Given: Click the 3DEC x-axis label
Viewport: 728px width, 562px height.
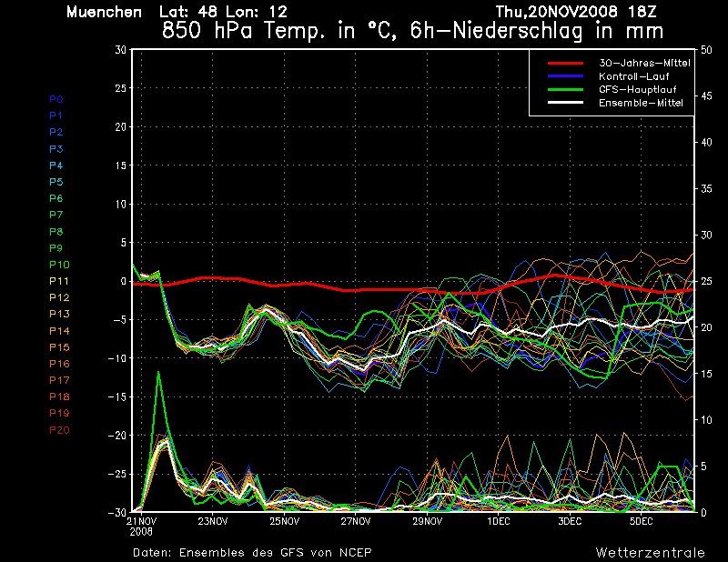Looking at the screenshot, I should [x=570, y=522].
